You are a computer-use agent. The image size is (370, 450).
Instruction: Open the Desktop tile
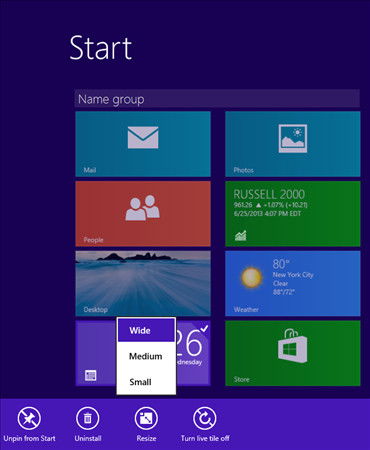(x=143, y=283)
